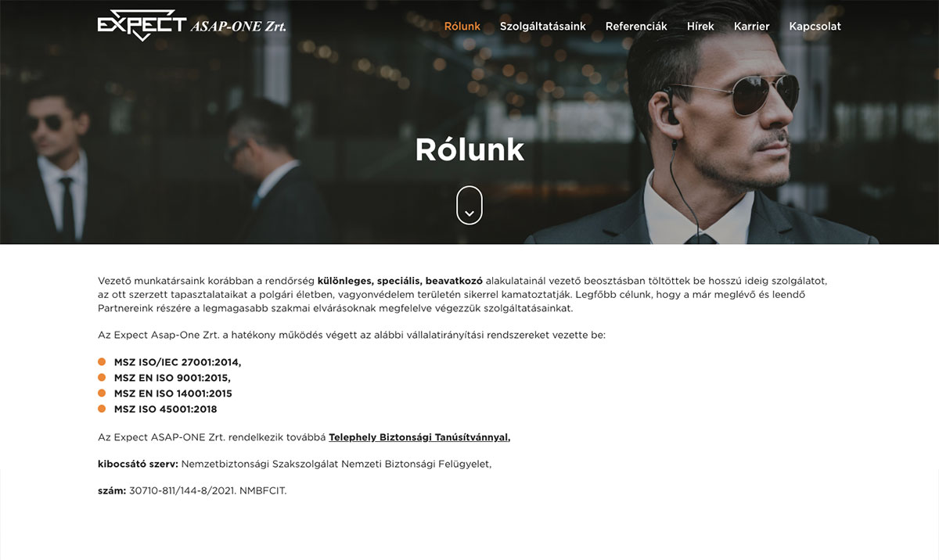Click the MSZ ISO 45001:2018 list item
The image size is (939, 560).
click(x=166, y=409)
